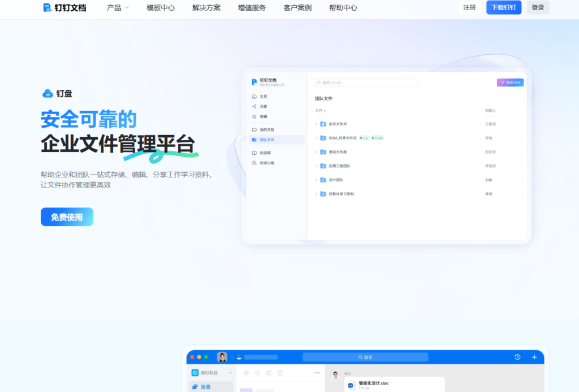Go to 解决方案 in the top menu
This screenshot has height=392, width=579.
coord(206,8)
